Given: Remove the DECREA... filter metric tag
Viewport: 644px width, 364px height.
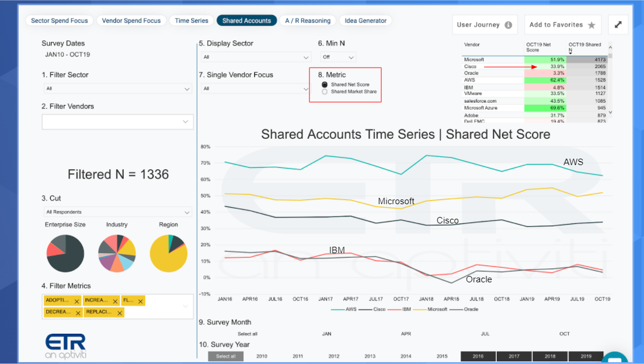Looking at the screenshot, I should [78, 313].
